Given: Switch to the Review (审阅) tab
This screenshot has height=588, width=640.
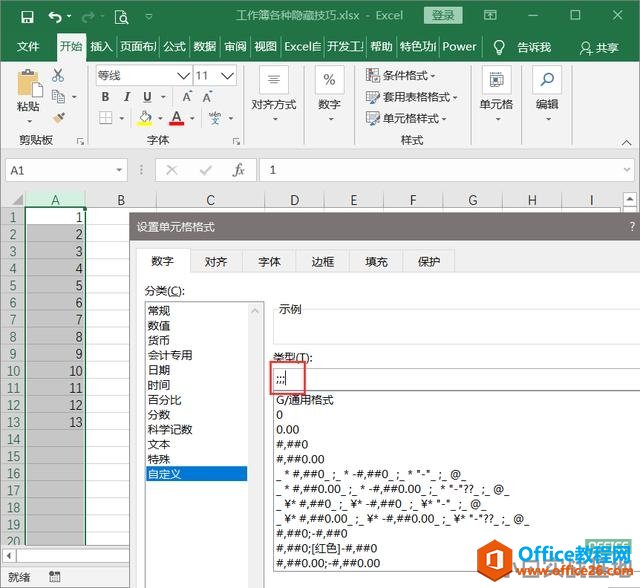Looking at the screenshot, I should [236, 47].
